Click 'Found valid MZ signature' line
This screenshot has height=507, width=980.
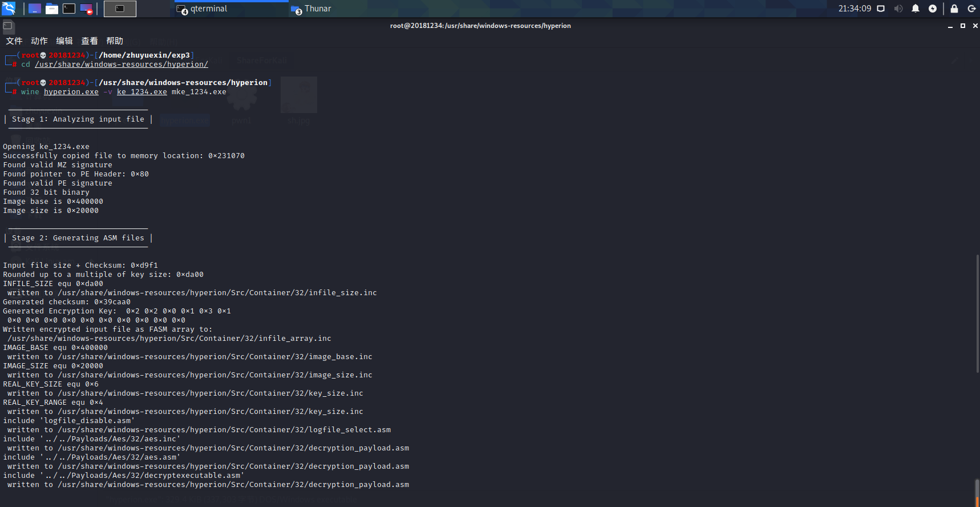point(58,165)
